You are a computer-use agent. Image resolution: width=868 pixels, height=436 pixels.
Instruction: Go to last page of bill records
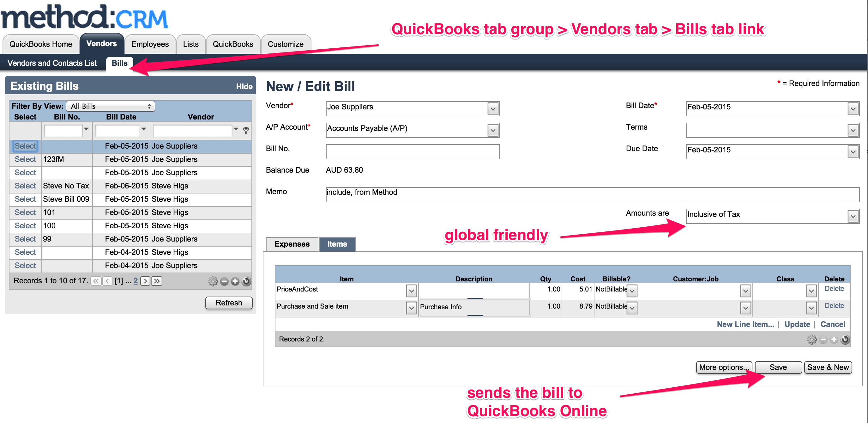[x=157, y=281]
